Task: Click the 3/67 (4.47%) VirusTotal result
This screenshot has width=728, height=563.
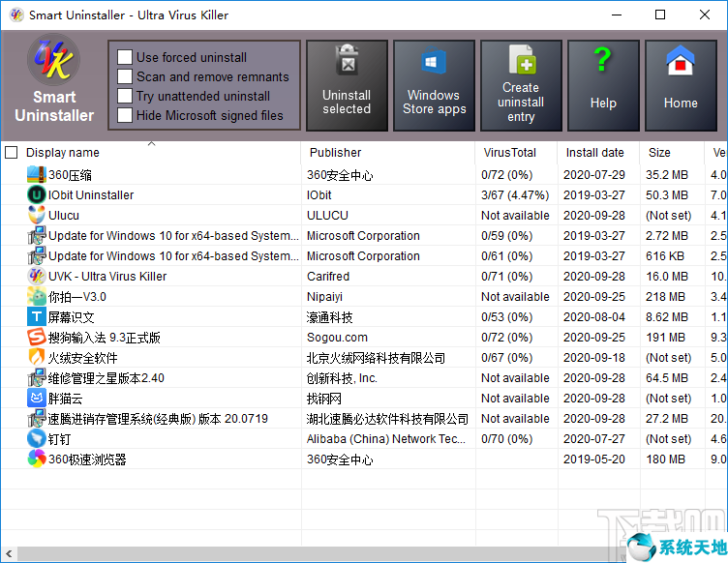Action: tap(515, 195)
